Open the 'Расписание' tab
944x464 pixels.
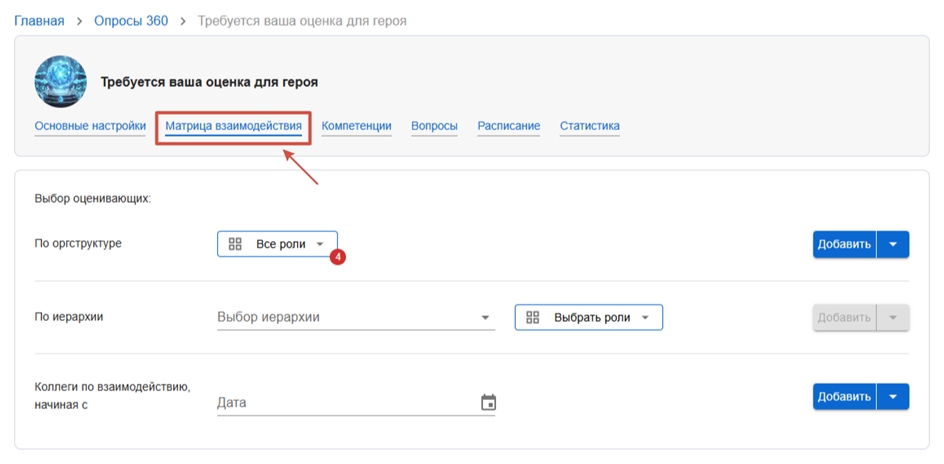[x=508, y=126]
